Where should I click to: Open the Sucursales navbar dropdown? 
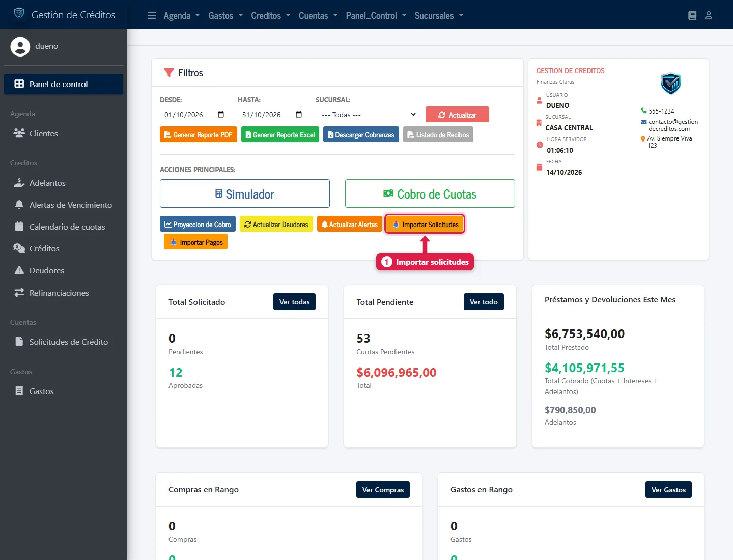click(x=439, y=16)
